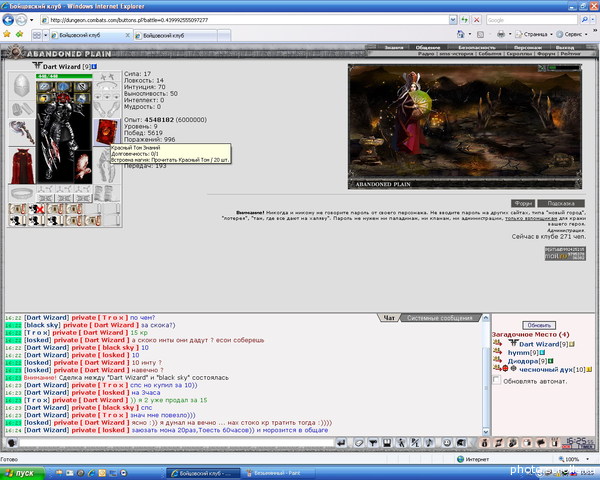Click the Google search box

pyautogui.click(x=531, y=20)
